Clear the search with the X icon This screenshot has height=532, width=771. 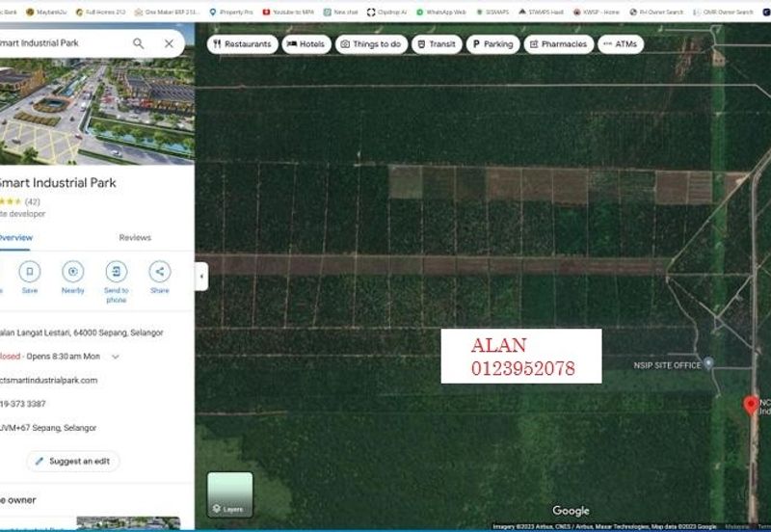click(169, 43)
